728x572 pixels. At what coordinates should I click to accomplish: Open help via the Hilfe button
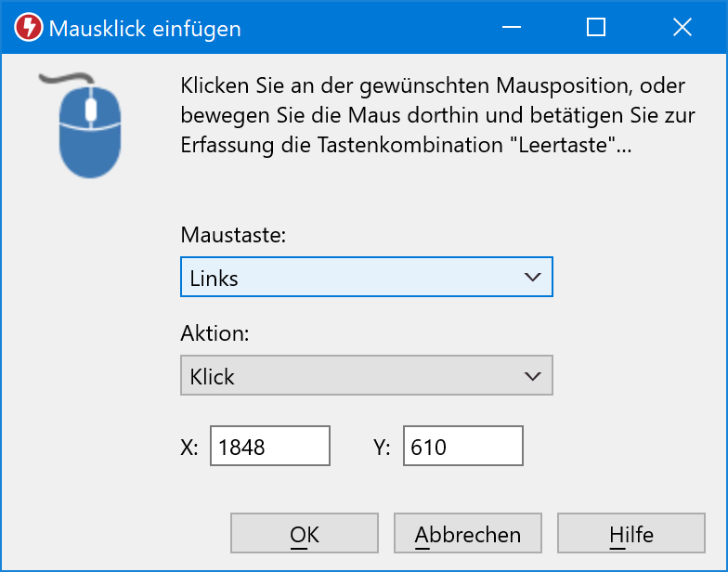coord(631,535)
